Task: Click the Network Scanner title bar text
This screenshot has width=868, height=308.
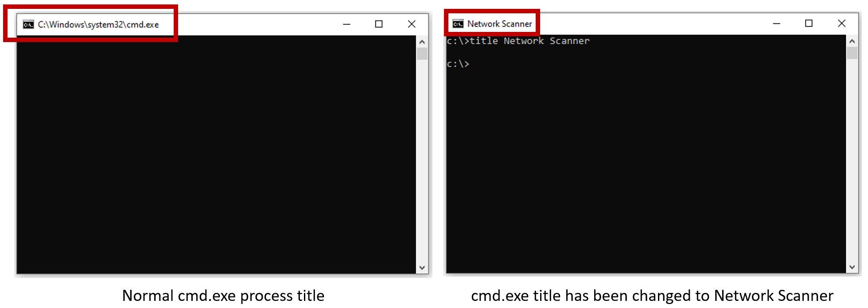Action: (499, 23)
